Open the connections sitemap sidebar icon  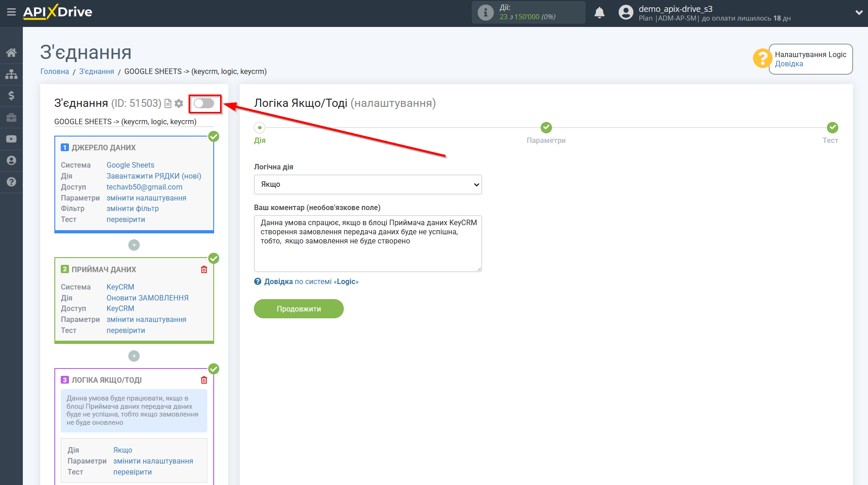11,74
